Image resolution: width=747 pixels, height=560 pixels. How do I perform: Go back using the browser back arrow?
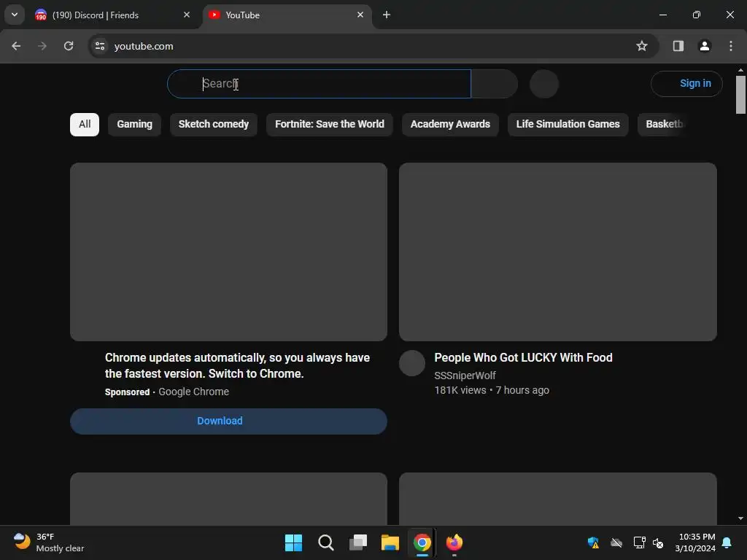16,46
